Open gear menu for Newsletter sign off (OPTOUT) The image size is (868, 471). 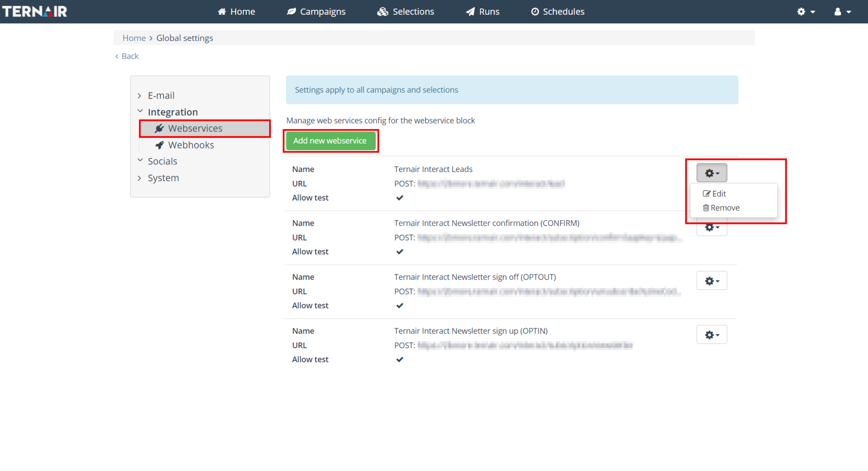712,281
